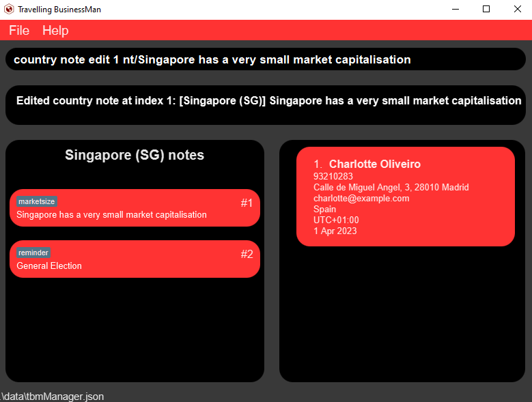Viewport: 532px width, 402px height.
Task: Select the reminder tag label
Action: 33,253
